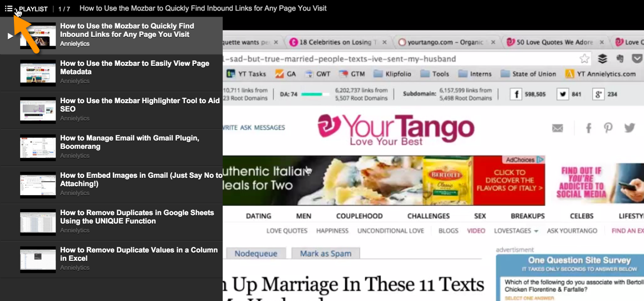This screenshot has width=644, height=301.
Task: Click the LOVE QUOTES subnav link
Action: tap(287, 231)
